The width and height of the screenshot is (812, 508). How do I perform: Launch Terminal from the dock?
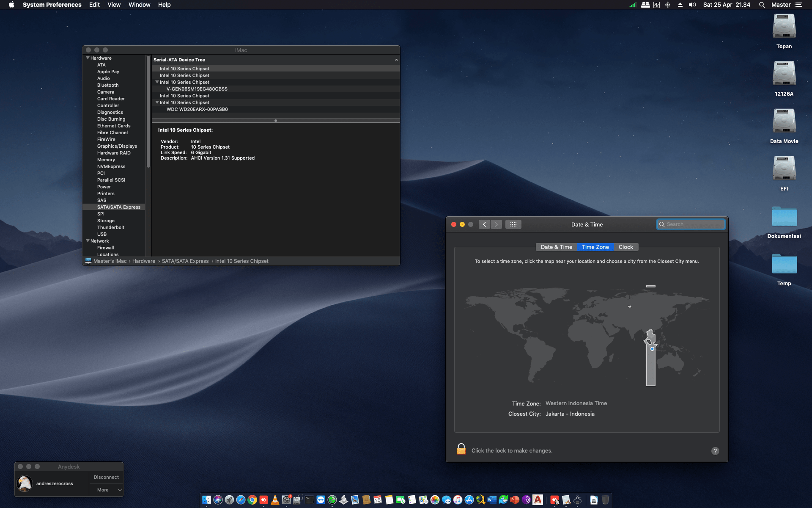pyautogui.click(x=309, y=500)
